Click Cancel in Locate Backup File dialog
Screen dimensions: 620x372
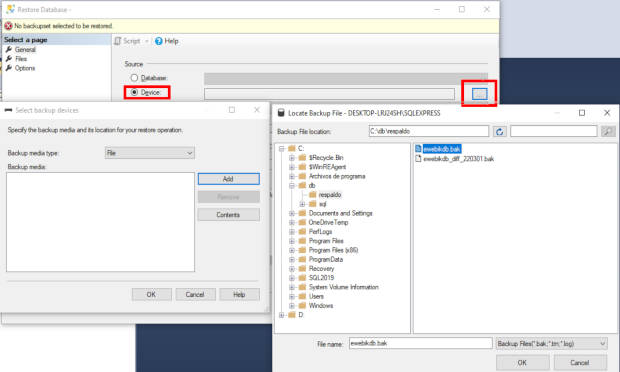pos(580,363)
